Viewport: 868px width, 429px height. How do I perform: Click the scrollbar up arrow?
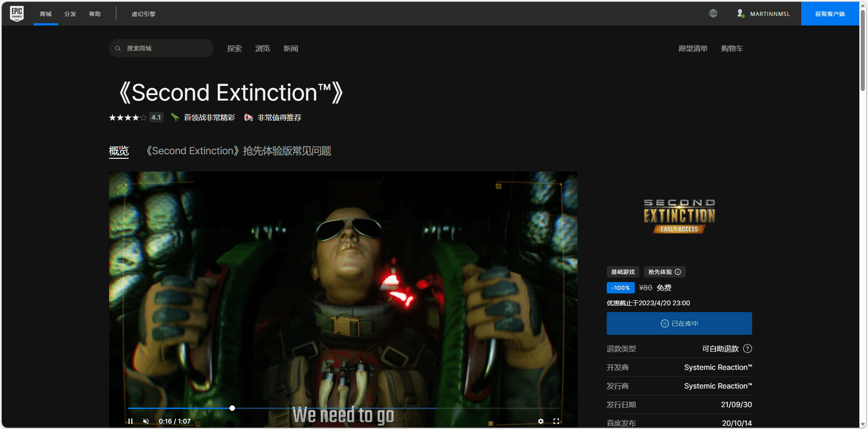863,5
